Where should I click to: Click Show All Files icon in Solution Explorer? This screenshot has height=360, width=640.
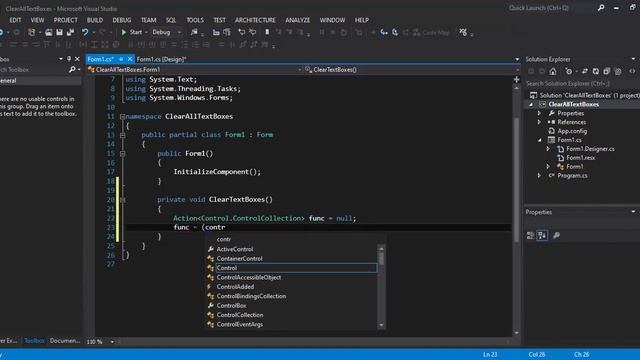tap(618, 71)
